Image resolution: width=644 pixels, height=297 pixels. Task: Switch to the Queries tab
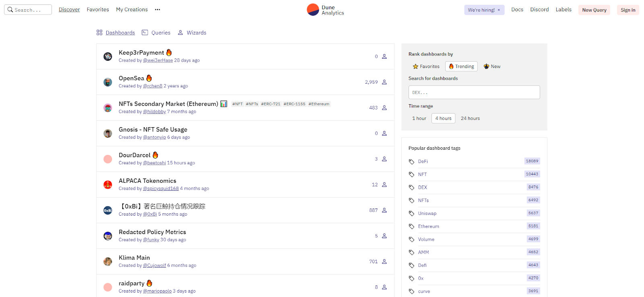156,33
